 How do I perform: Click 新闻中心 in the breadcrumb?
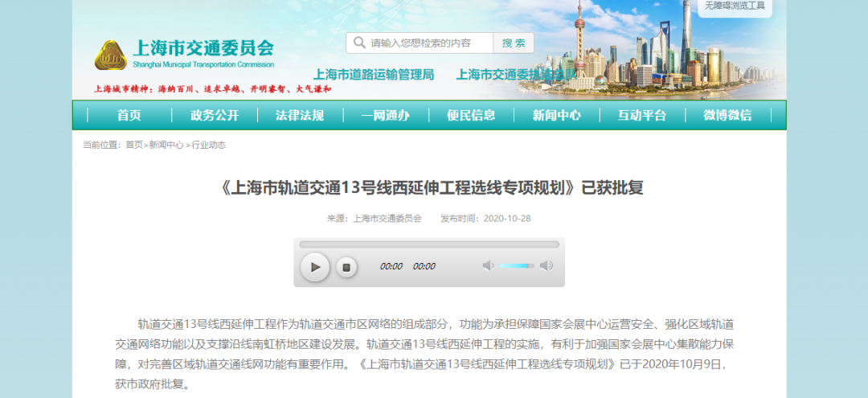click(166, 145)
